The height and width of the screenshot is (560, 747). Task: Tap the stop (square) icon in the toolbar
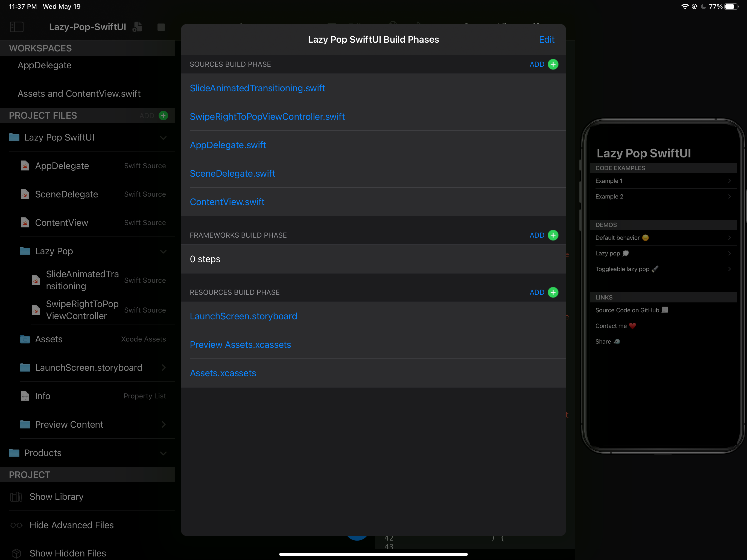pyautogui.click(x=161, y=27)
